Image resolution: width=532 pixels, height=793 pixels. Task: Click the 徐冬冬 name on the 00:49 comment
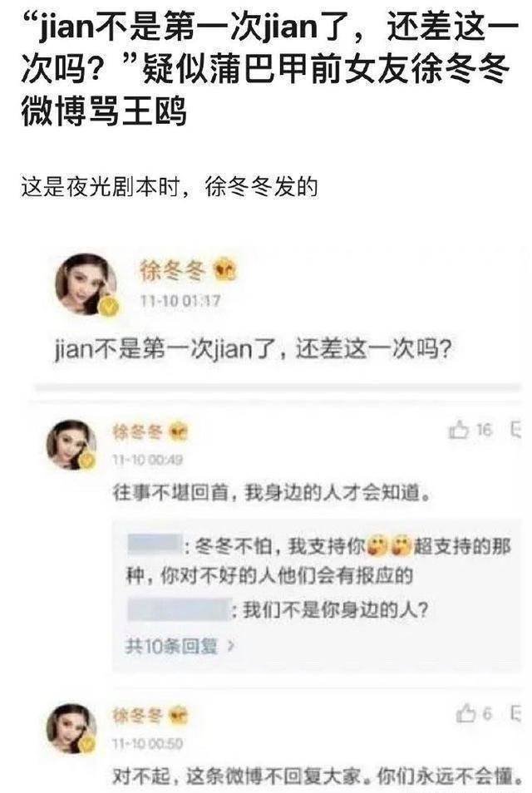click(x=138, y=433)
